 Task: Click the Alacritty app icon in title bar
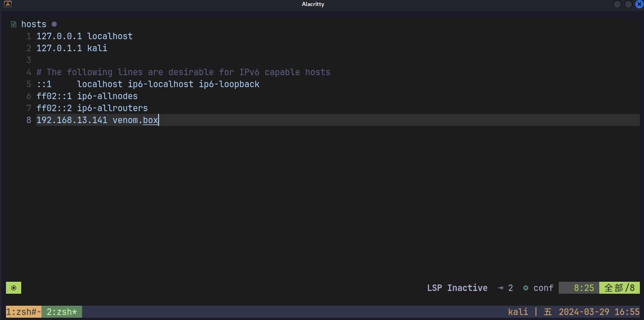click(x=8, y=4)
